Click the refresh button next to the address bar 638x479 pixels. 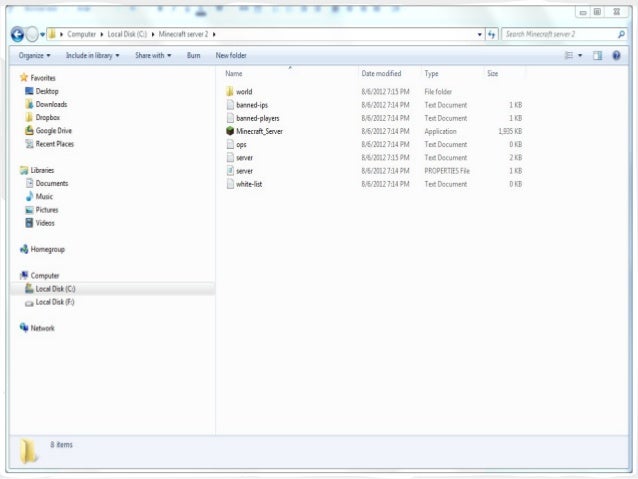tap(492, 35)
